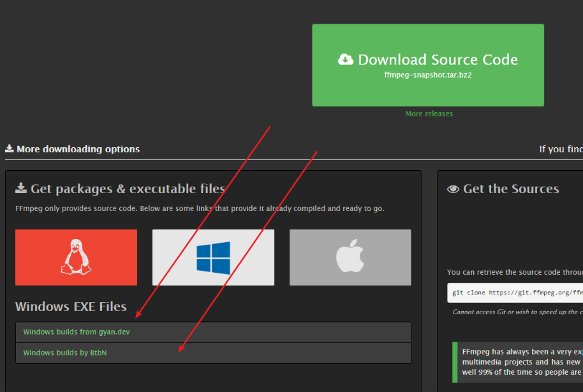This screenshot has height=392, width=583.
Task: Click the Windows EXE Files heading
Action: pyautogui.click(x=71, y=307)
